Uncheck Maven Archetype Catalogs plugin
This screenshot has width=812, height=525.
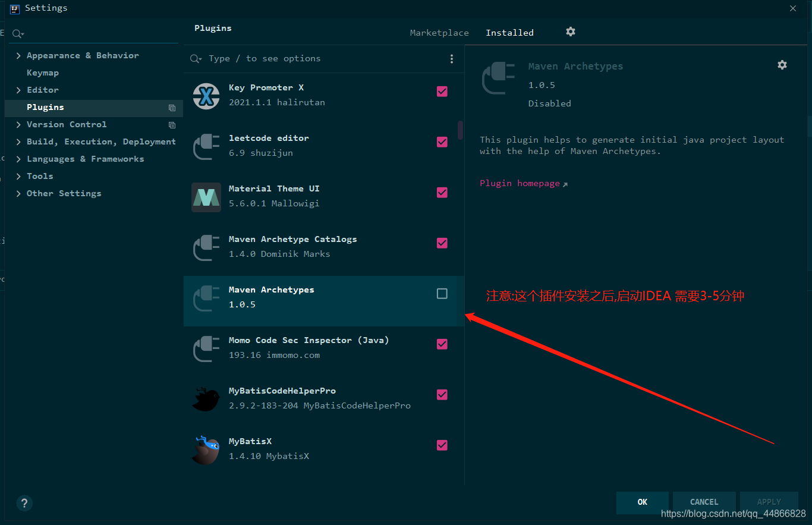442,243
